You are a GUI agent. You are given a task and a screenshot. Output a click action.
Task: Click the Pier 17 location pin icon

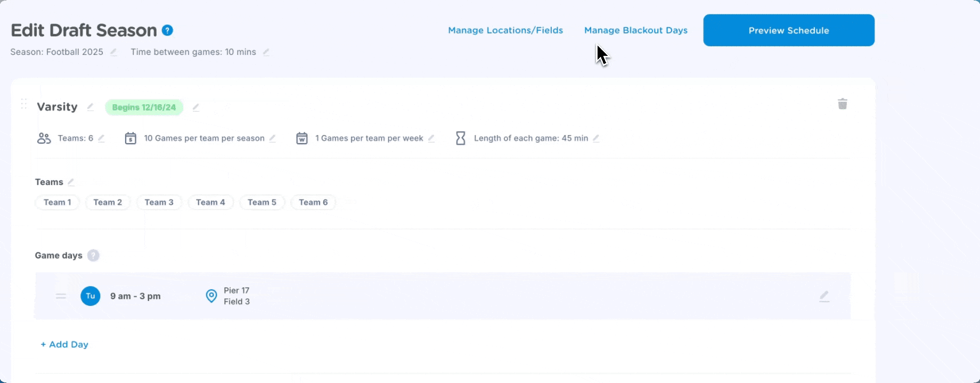211,296
